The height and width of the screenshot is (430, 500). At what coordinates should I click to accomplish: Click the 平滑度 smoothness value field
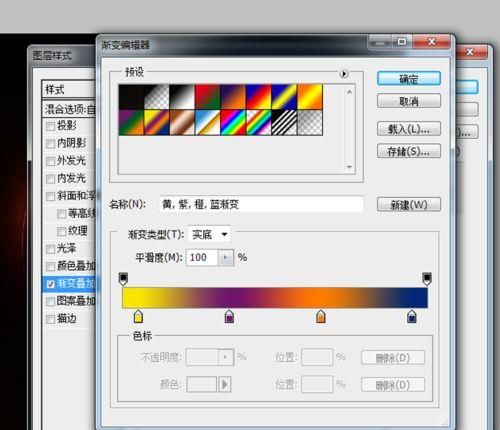202,257
